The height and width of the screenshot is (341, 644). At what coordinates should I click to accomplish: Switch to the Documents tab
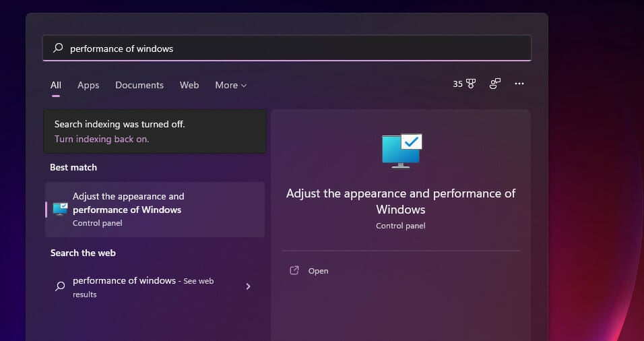tap(139, 85)
